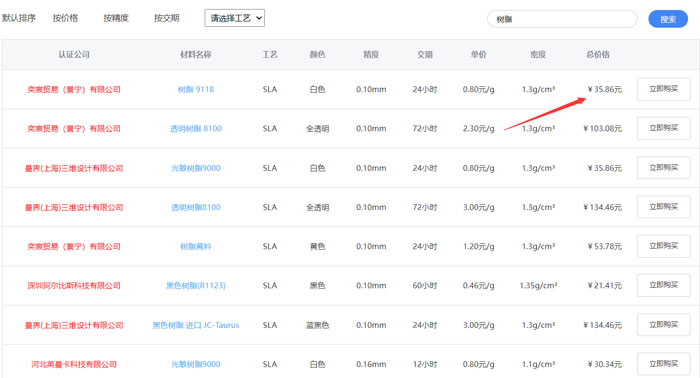Click 立即购买 in the 河北英曼卡 row
Viewport: 700px width, 378px height.
click(x=663, y=364)
